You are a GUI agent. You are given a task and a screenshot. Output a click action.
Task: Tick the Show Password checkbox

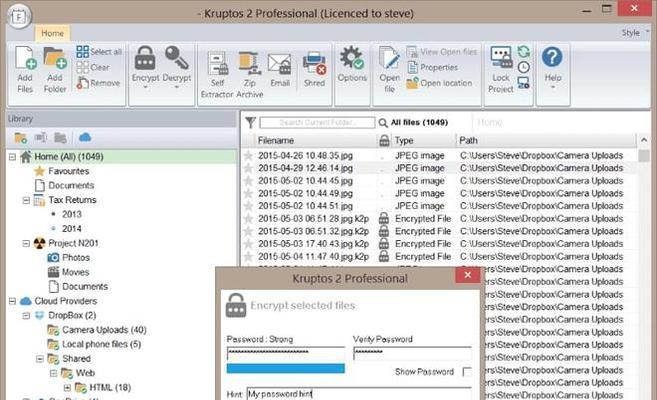coord(467,372)
